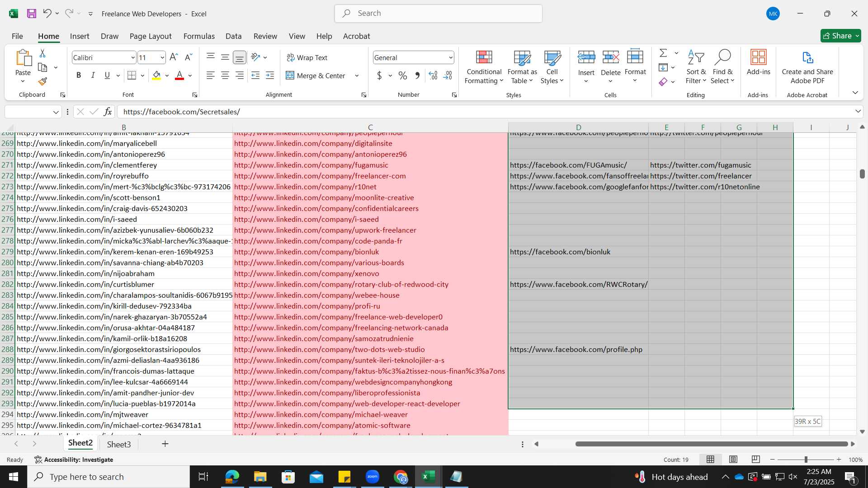
Task: Decrease indent in the Alignment group
Action: coord(255,75)
